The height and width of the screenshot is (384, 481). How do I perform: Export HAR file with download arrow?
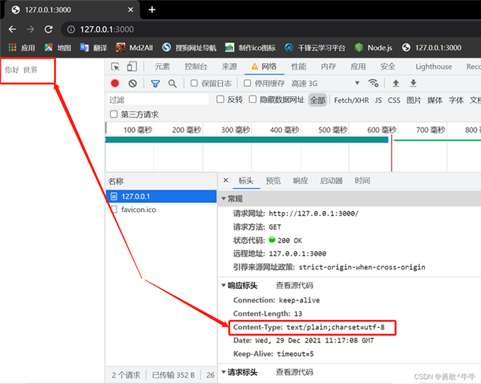tap(413, 83)
